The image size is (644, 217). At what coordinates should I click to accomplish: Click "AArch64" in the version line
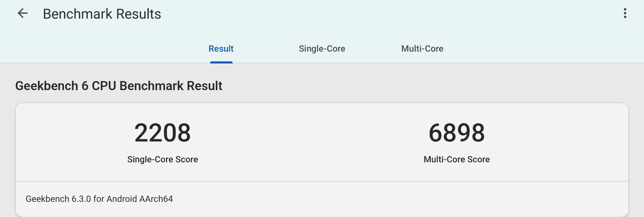click(x=156, y=199)
